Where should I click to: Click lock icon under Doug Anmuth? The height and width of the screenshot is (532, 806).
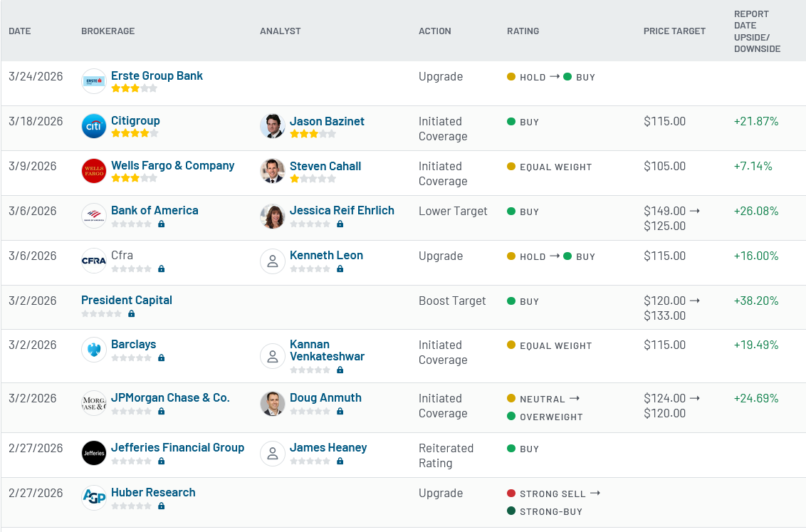pyautogui.click(x=340, y=411)
